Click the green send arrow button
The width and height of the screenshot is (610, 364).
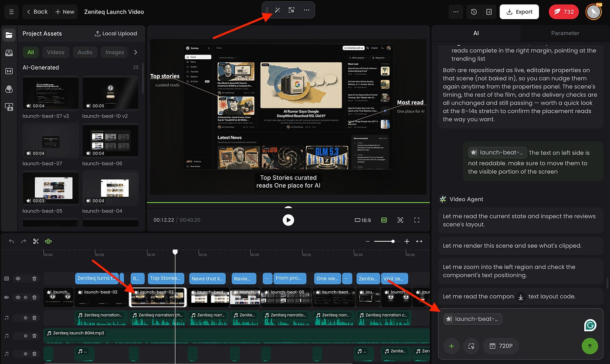tap(590, 346)
